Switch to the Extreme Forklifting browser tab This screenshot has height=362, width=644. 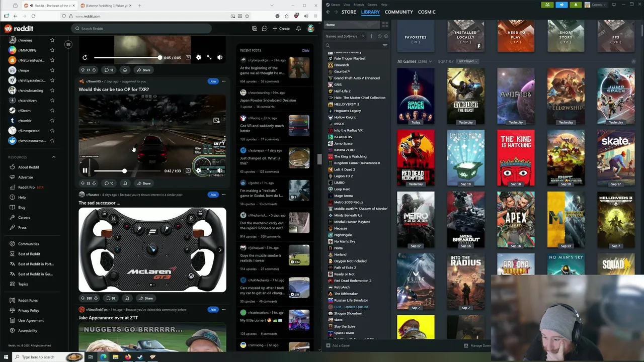click(x=106, y=6)
